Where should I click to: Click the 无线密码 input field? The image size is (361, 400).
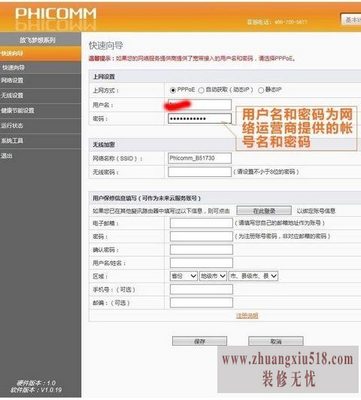click(x=200, y=172)
